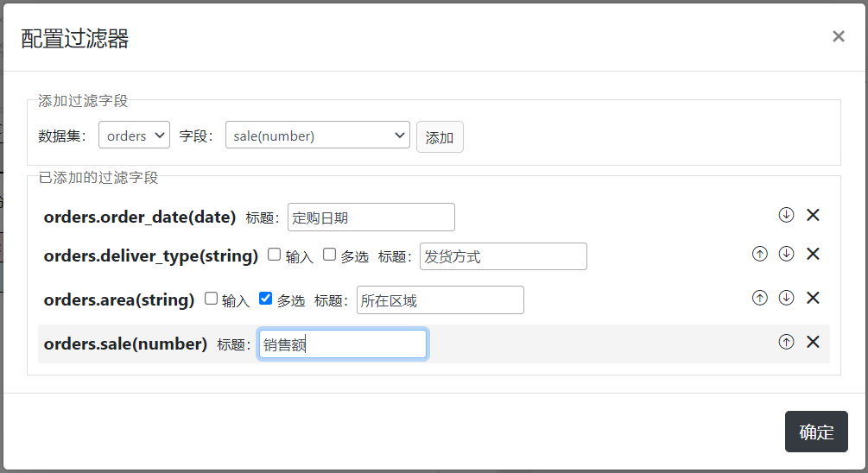This screenshot has height=473, width=868.
Task: Move orders.area filter up
Action: 759,298
